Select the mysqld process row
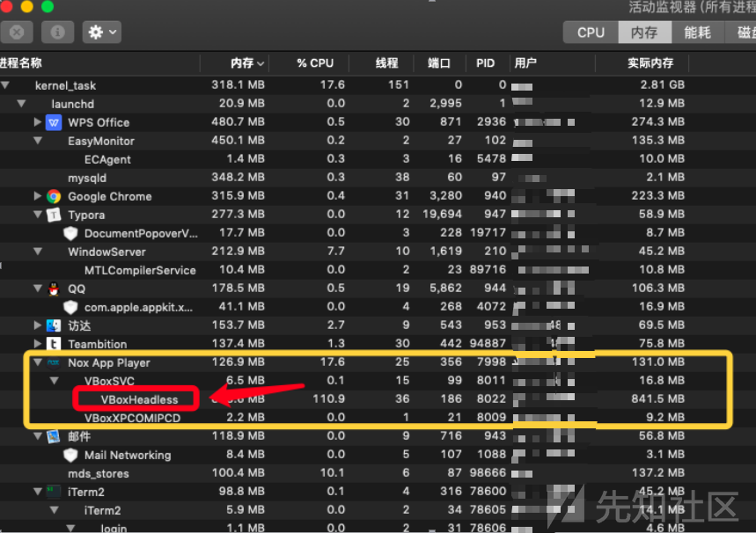This screenshot has height=533, width=756. (86, 178)
